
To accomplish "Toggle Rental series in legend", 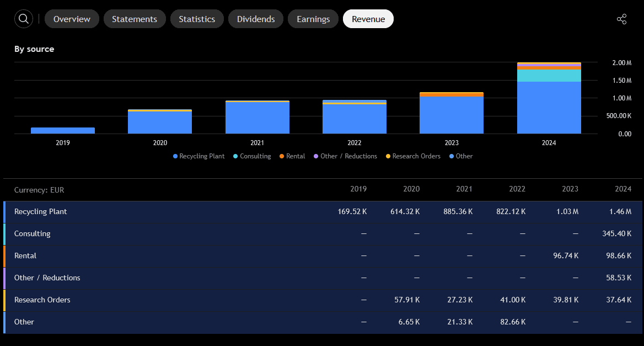I will (x=292, y=156).
